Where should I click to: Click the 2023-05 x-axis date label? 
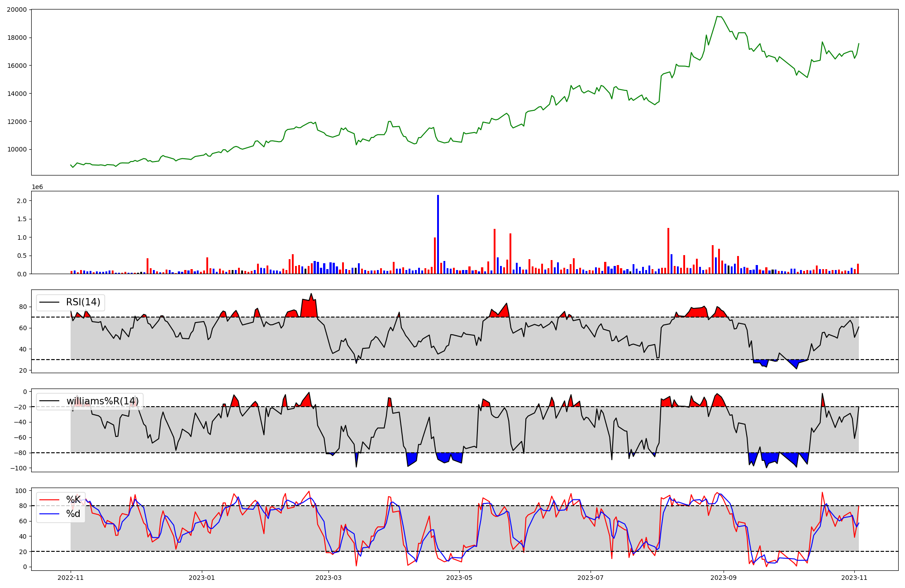[459, 578]
